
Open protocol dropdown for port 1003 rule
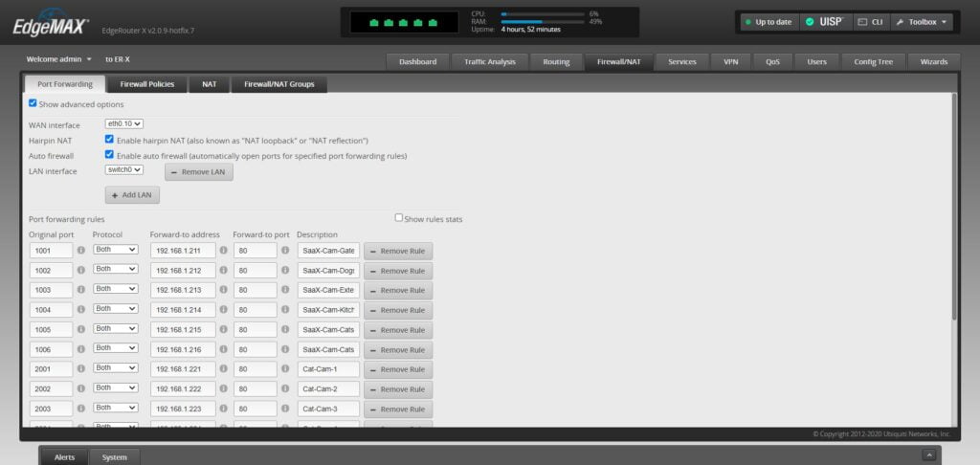(116, 289)
